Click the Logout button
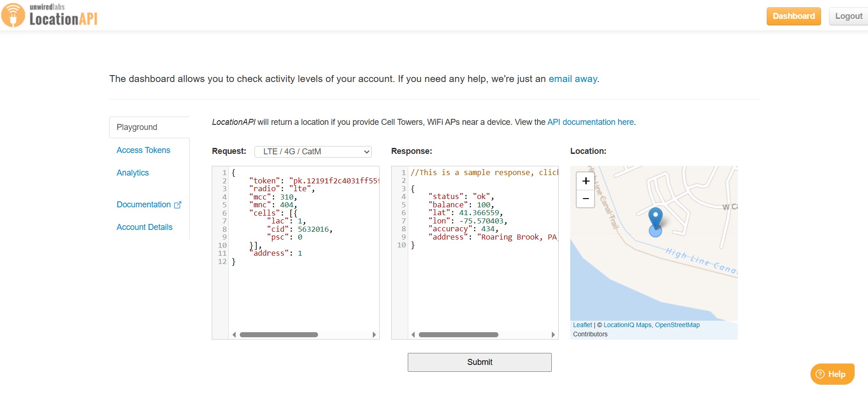This screenshot has height=399, width=868. tap(849, 16)
